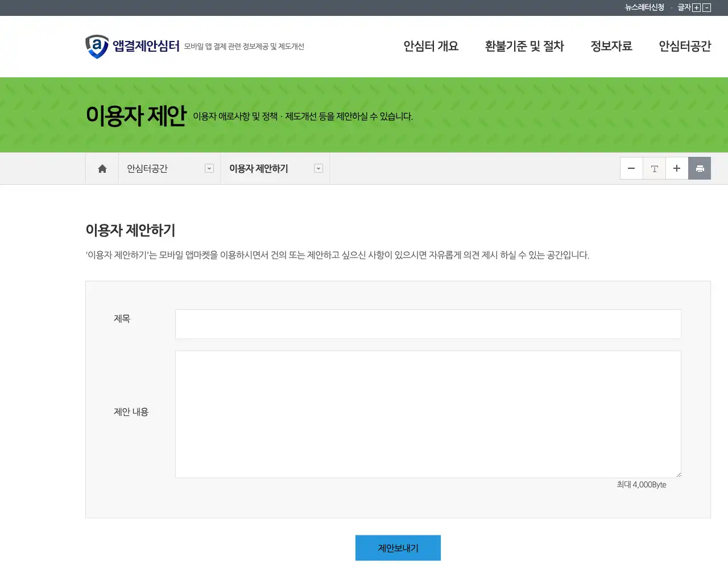This screenshot has width=728, height=582.
Task: Open the 뉴스레터신청 link
Action: [x=644, y=7]
